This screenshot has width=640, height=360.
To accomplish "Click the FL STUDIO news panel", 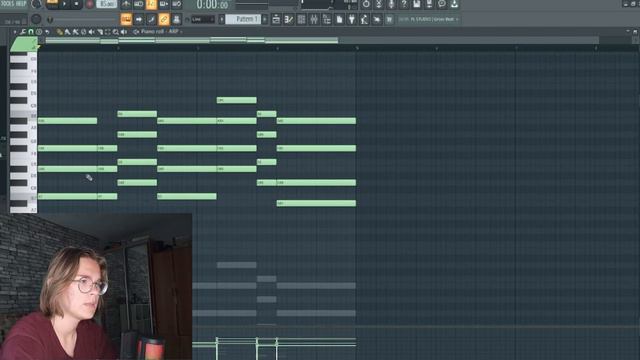I will pos(429,19).
